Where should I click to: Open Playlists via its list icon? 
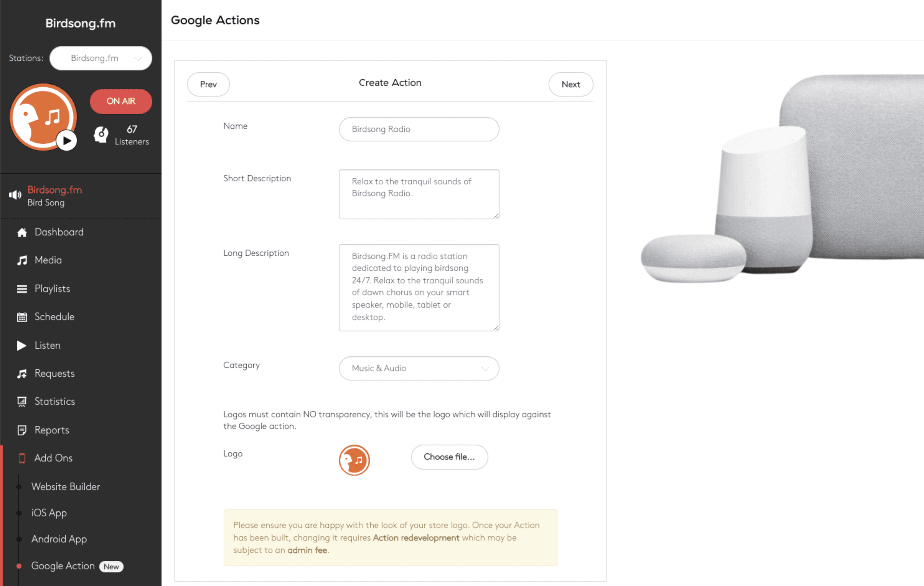click(x=22, y=288)
